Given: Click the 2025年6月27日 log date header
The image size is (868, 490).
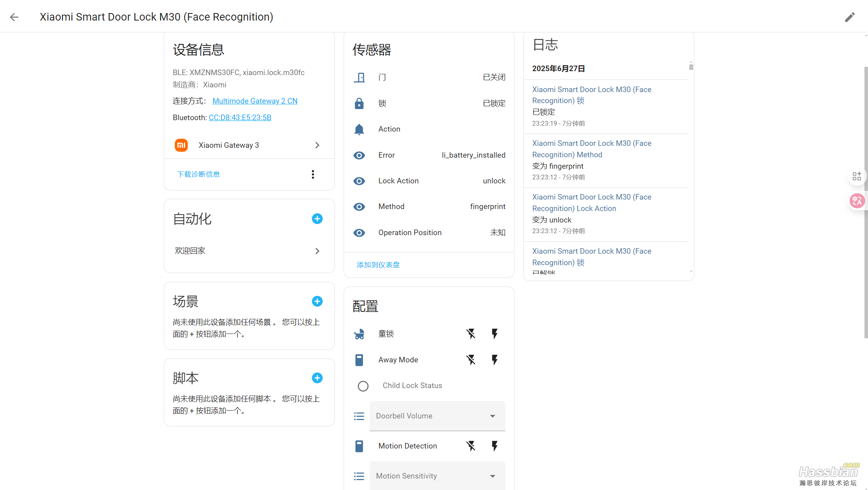Looking at the screenshot, I should pyautogui.click(x=558, y=68).
